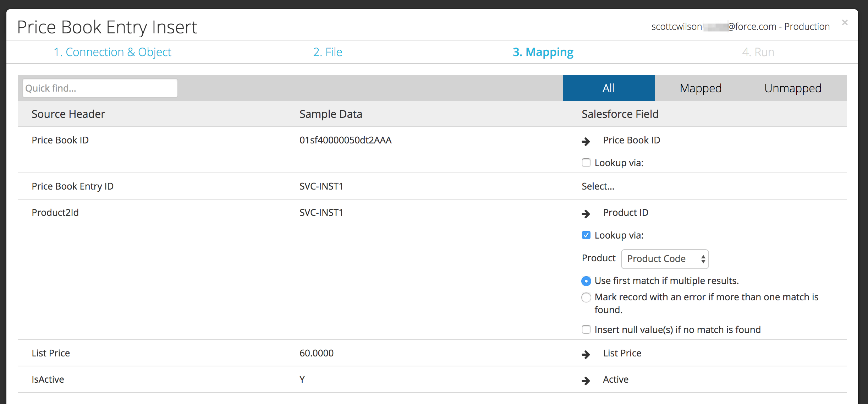The height and width of the screenshot is (404, 868).
Task: Click the IsActive source header
Action: [x=48, y=380]
